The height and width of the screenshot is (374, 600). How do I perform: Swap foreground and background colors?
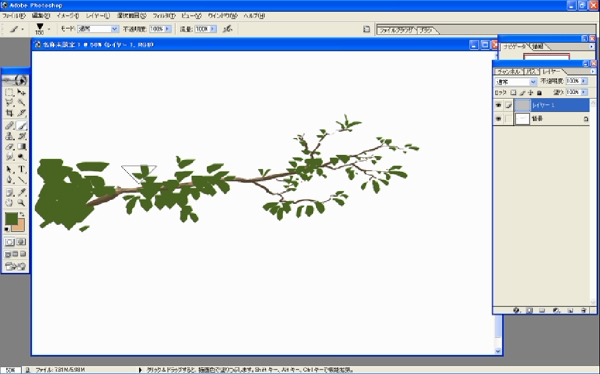click(x=22, y=215)
